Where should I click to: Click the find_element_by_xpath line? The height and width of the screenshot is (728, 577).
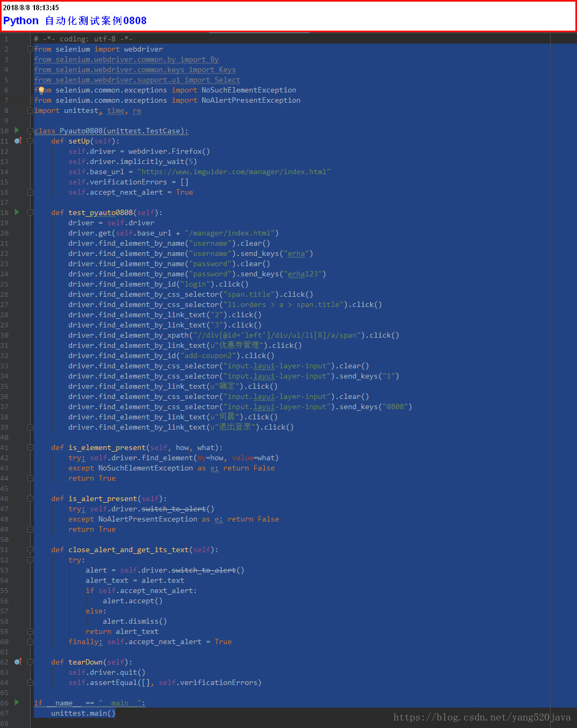(234, 335)
